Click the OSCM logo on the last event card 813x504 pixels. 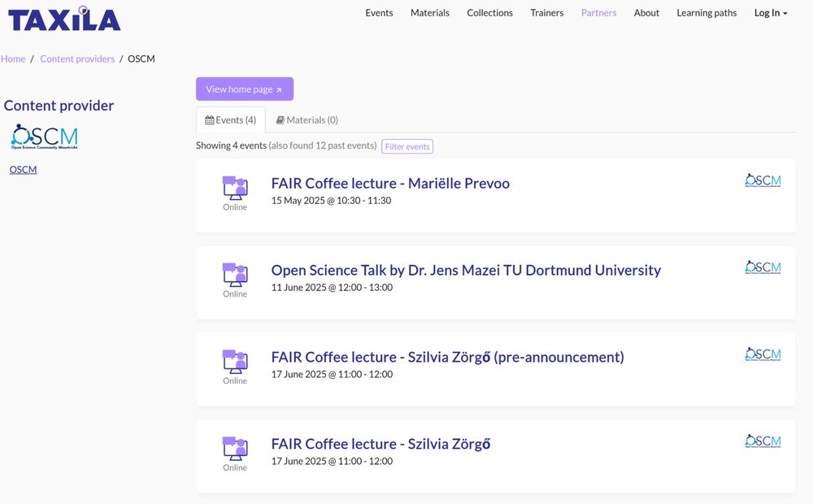tap(763, 441)
